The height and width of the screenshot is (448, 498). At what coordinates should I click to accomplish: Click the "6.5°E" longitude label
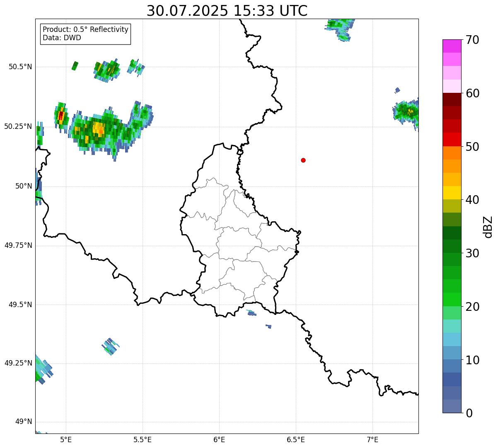(x=296, y=439)
